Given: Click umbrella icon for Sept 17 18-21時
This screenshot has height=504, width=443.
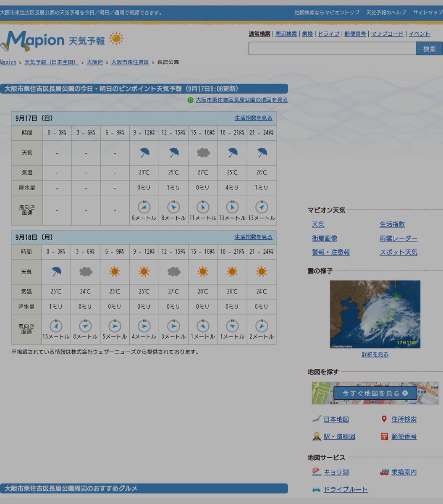Looking at the screenshot, I should [232, 153].
